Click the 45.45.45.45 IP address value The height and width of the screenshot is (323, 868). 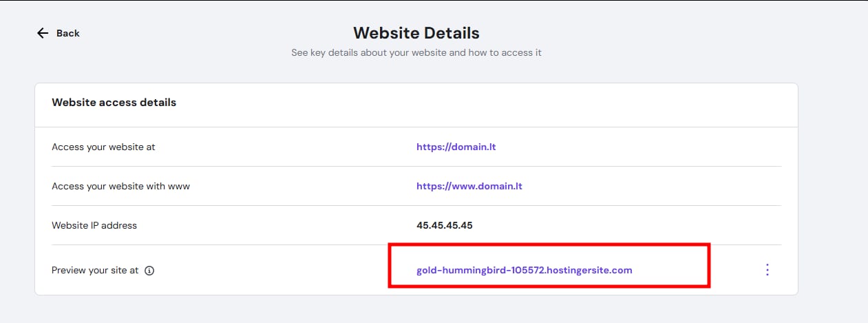(x=444, y=225)
